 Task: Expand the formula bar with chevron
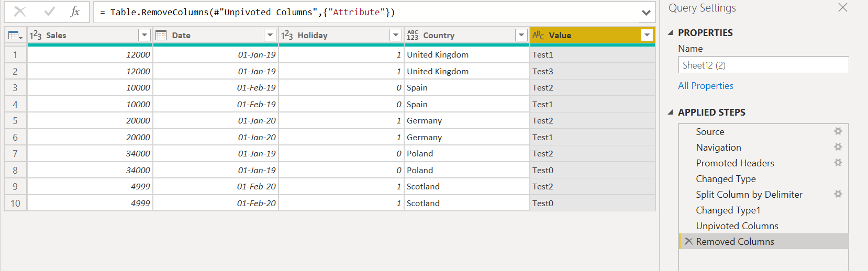646,13
